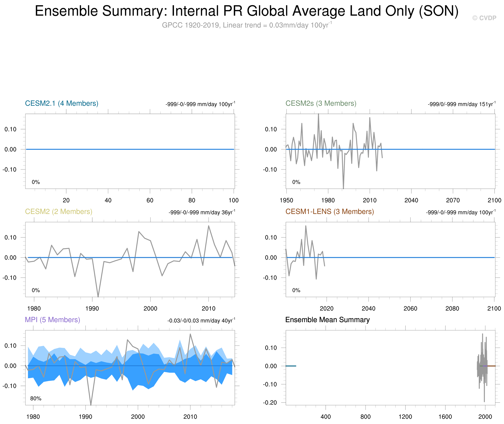Select the CESM2.1 (4 Members) panel title
504x424 pixels.
[62, 103]
